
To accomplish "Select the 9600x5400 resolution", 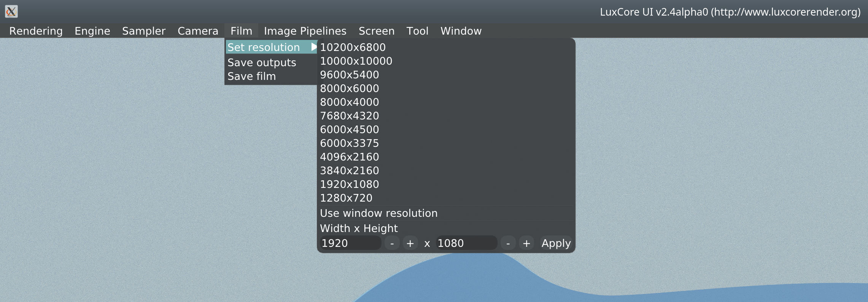I will pos(446,75).
